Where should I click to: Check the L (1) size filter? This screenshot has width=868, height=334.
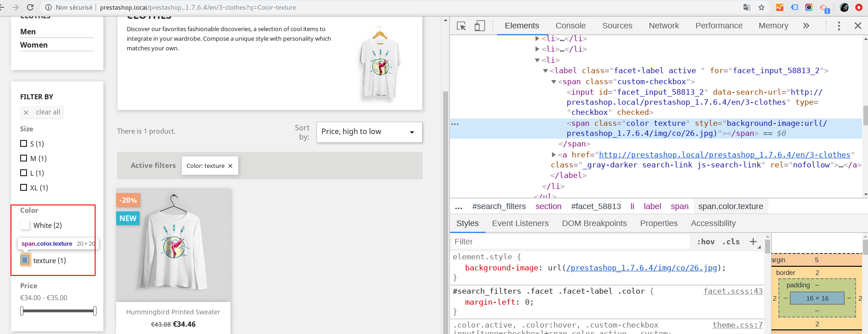(x=24, y=173)
